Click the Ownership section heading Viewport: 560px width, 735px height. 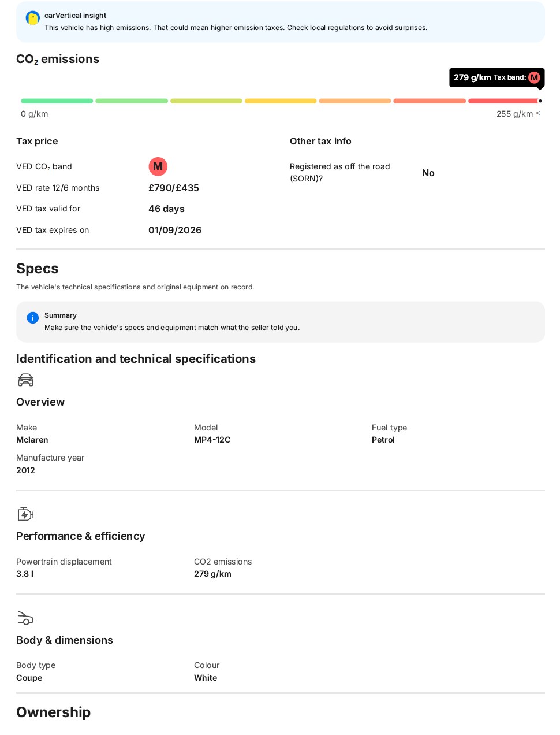coord(54,712)
